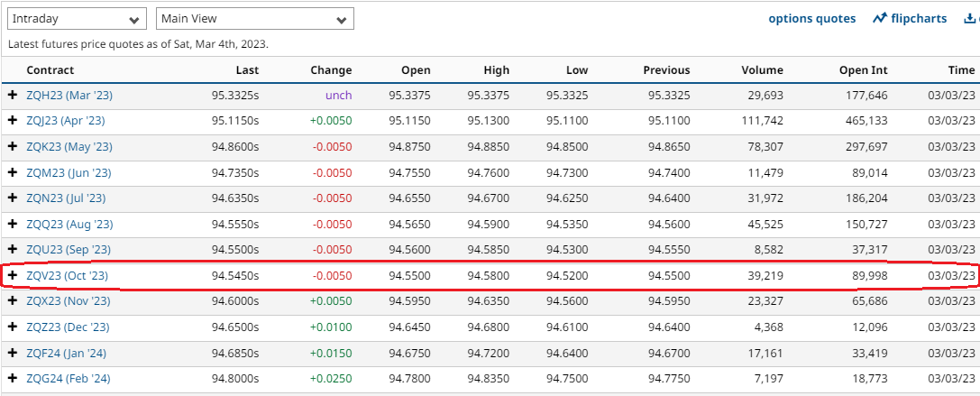The height and width of the screenshot is (396, 980).
Task: Click the plus icon beside ZQG24 (Feb '24)
Action: click(13, 379)
